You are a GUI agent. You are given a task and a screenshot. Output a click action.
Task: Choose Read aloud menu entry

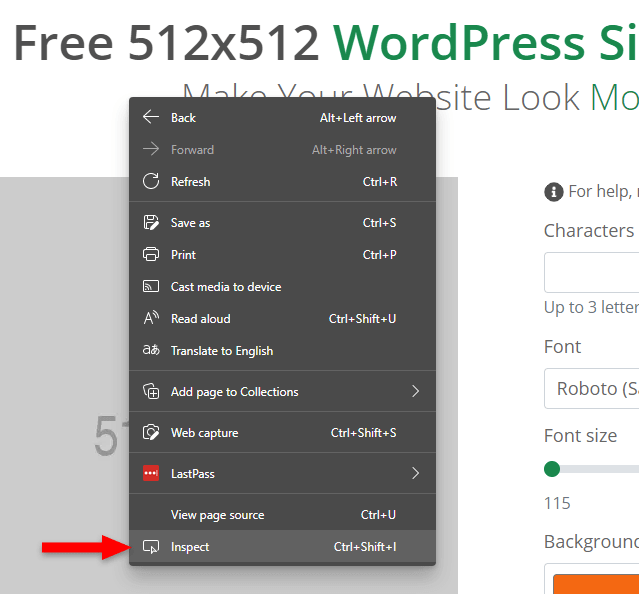[x=282, y=319]
